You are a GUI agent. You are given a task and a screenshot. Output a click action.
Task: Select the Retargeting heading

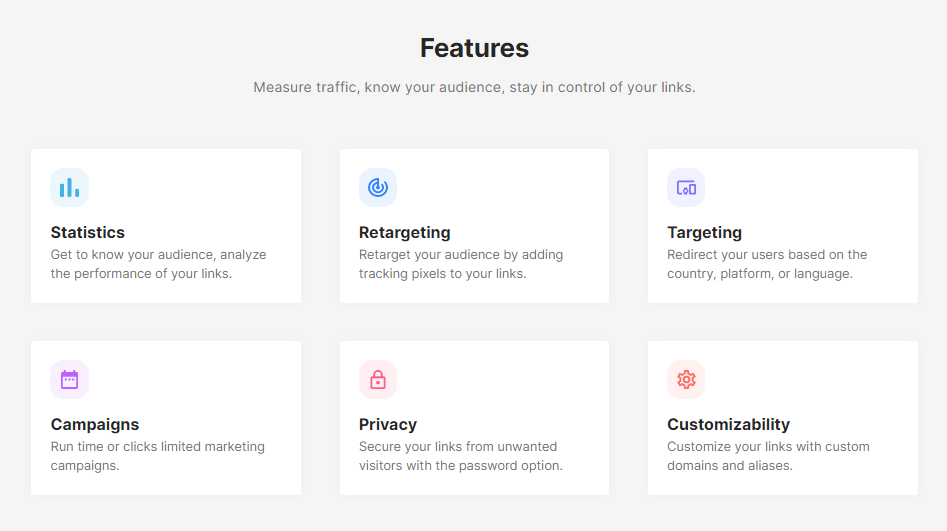405,233
